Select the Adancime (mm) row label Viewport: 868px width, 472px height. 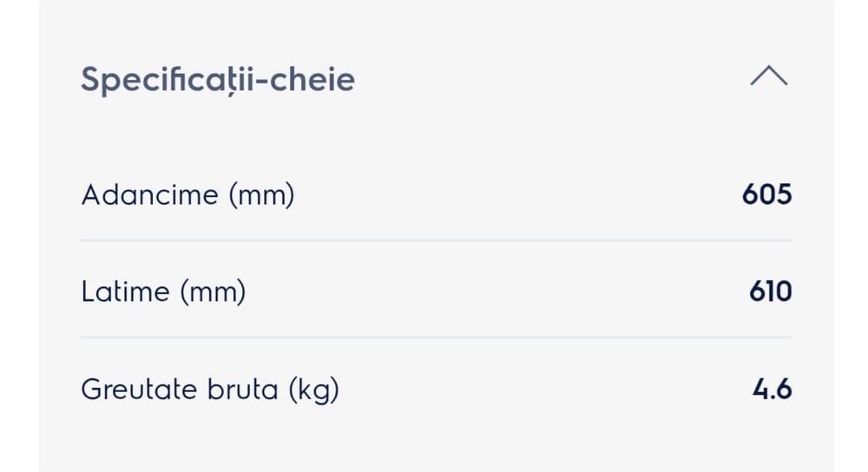tap(187, 195)
